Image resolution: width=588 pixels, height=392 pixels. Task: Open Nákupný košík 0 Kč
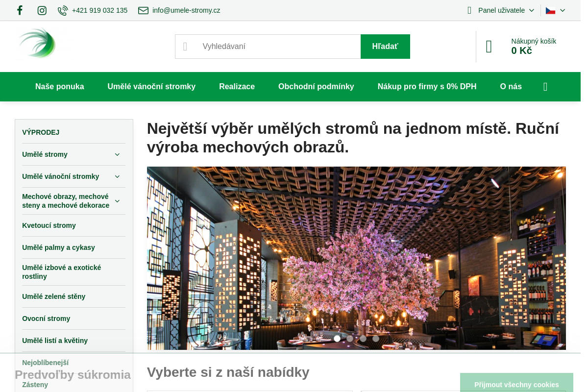(x=534, y=47)
